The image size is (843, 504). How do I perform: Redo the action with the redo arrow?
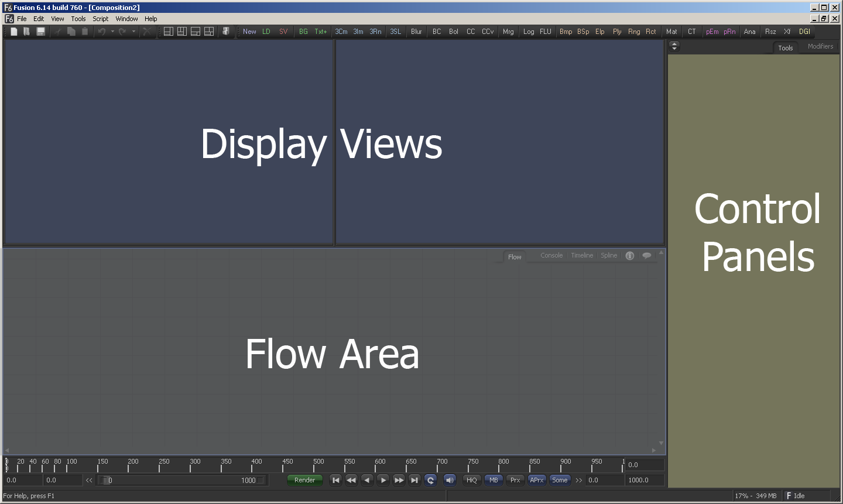(122, 32)
